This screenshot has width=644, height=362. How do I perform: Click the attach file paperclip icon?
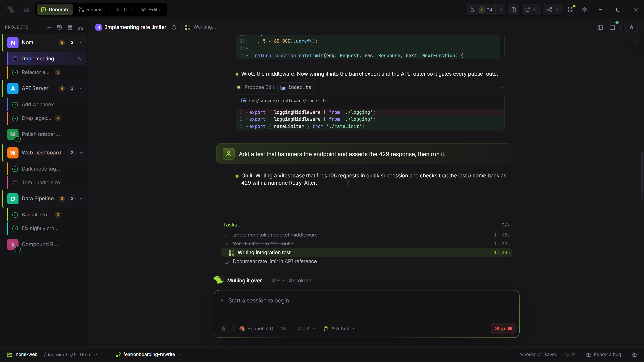click(x=224, y=329)
